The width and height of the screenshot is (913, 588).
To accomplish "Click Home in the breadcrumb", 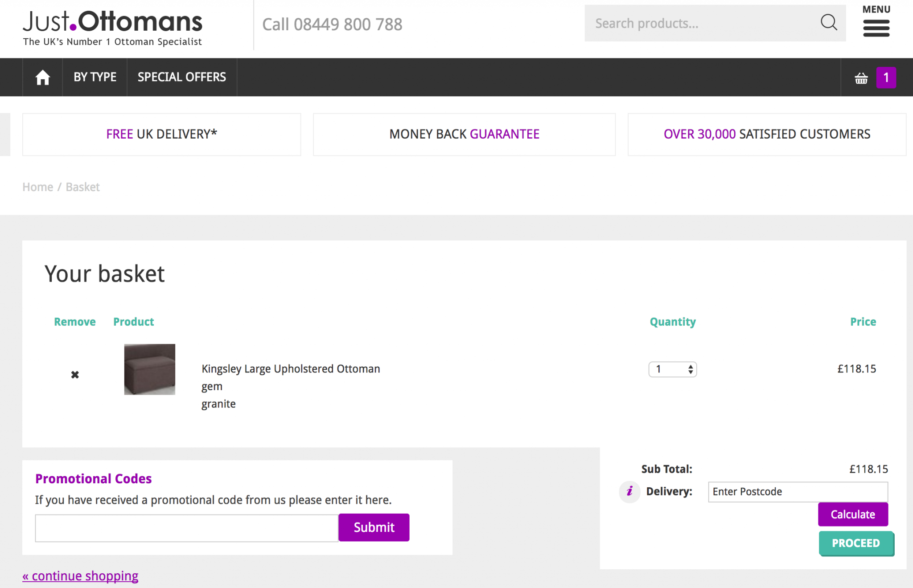I will (38, 187).
